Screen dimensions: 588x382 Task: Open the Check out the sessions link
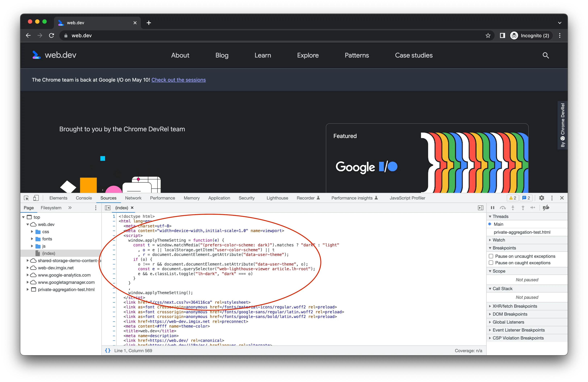(179, 80)
